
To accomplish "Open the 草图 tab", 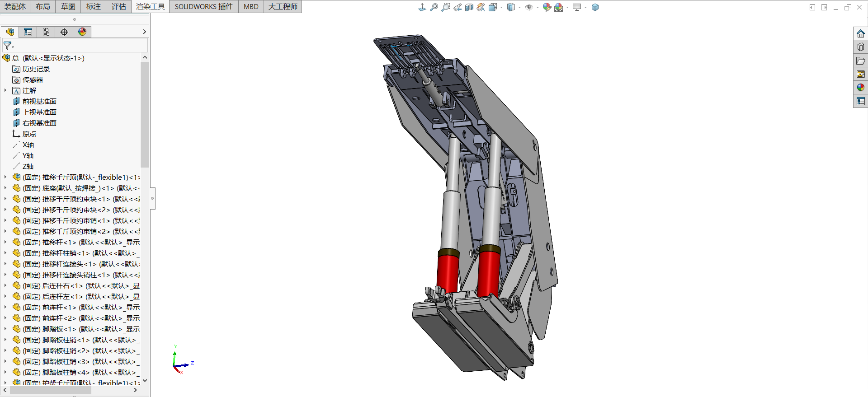I will tap(68, 6).
